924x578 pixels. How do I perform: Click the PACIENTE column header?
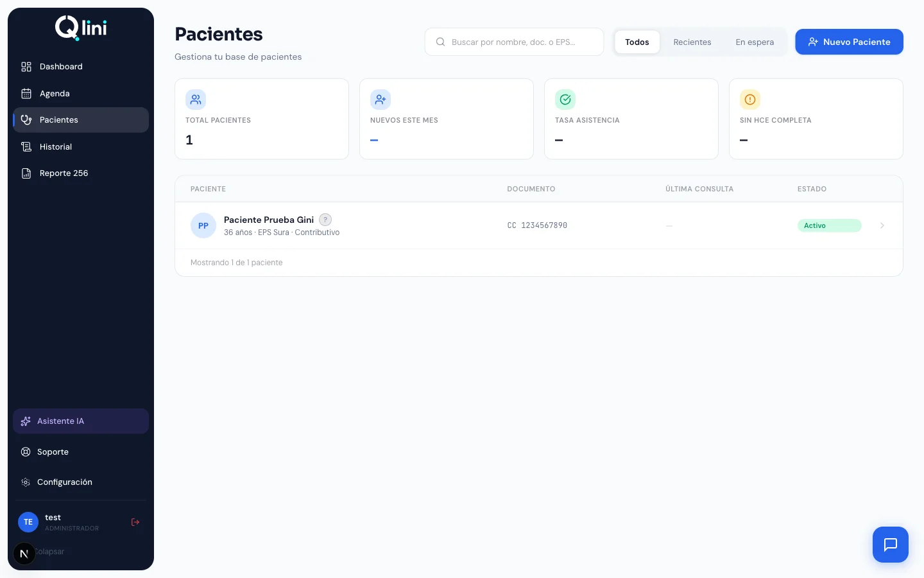tap(208, 189)
